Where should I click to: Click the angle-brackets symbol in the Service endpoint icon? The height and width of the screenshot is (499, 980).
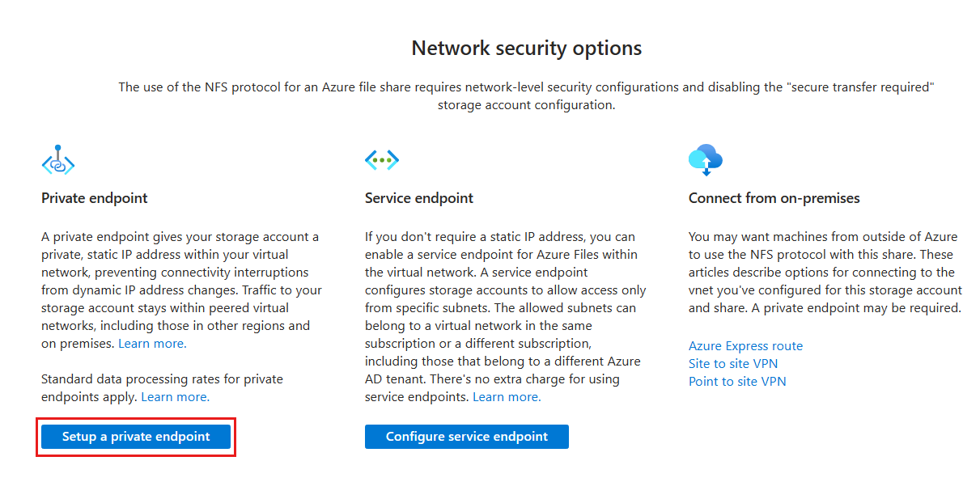tap(382, 159)
